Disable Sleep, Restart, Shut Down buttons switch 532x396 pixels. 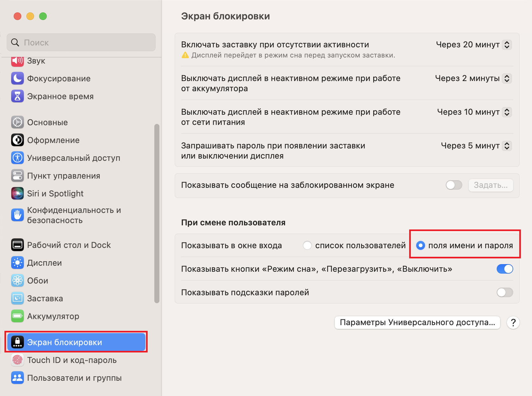coord(505,269)
